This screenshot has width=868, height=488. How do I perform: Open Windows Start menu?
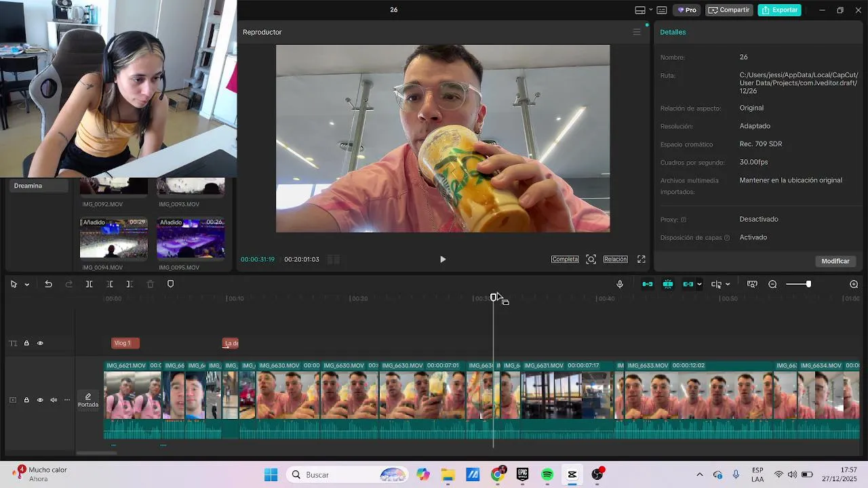point(271,474)
